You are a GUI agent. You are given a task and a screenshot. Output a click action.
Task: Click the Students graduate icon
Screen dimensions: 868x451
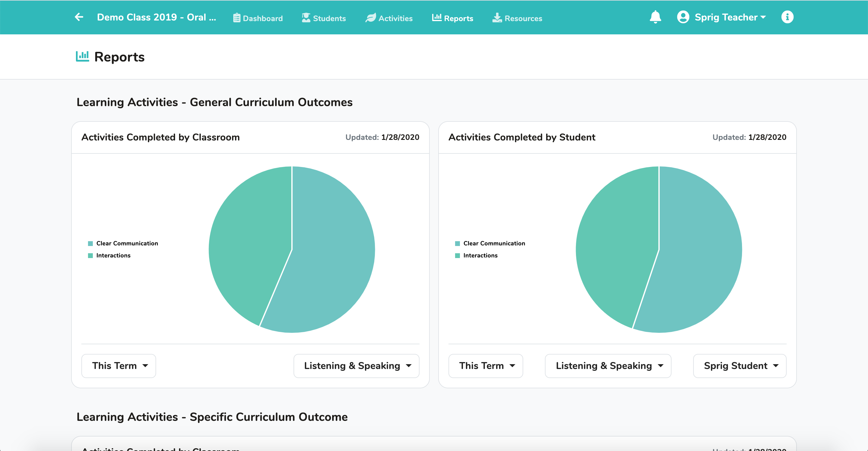[306, 18]
